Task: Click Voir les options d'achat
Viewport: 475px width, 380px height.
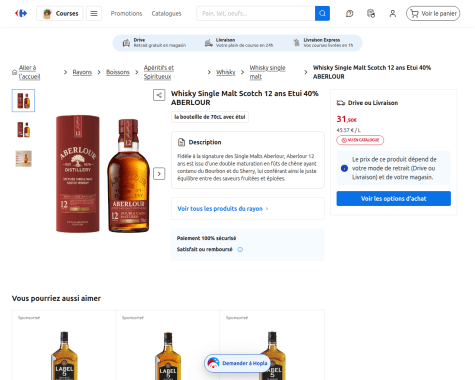Action: (x=394, y=199)
